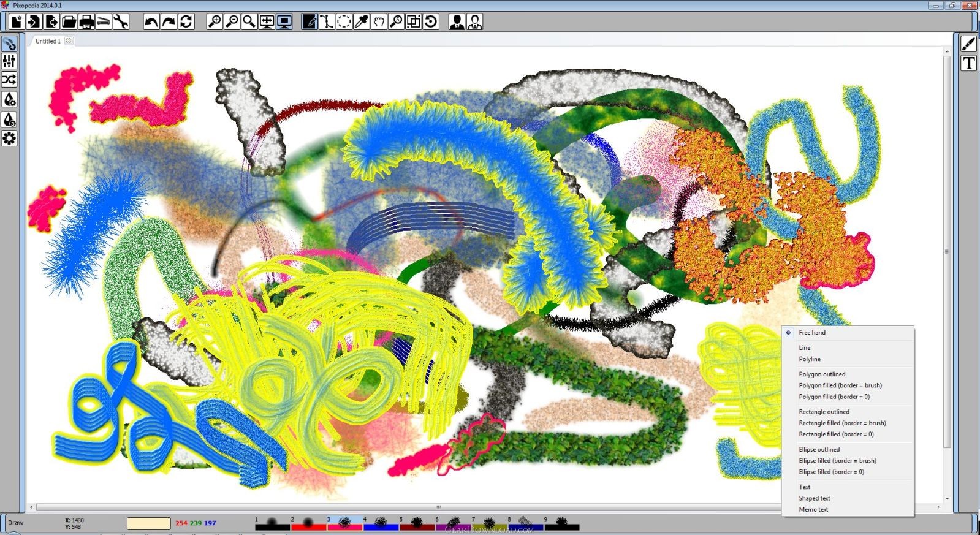Choose Rectangle filled (border = brush)
980x535 pixels.
842,423
